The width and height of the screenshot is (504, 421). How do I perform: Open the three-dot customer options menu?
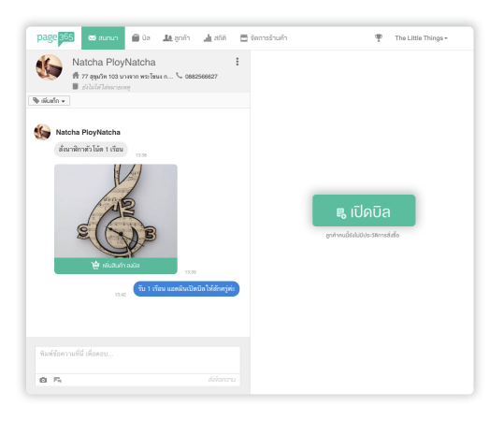238,62
